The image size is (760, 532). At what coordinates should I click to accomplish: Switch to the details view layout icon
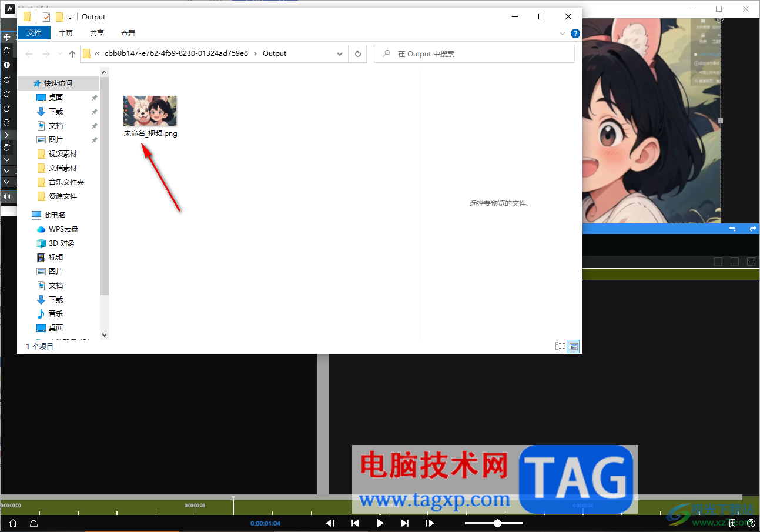(x=560, y=347)
